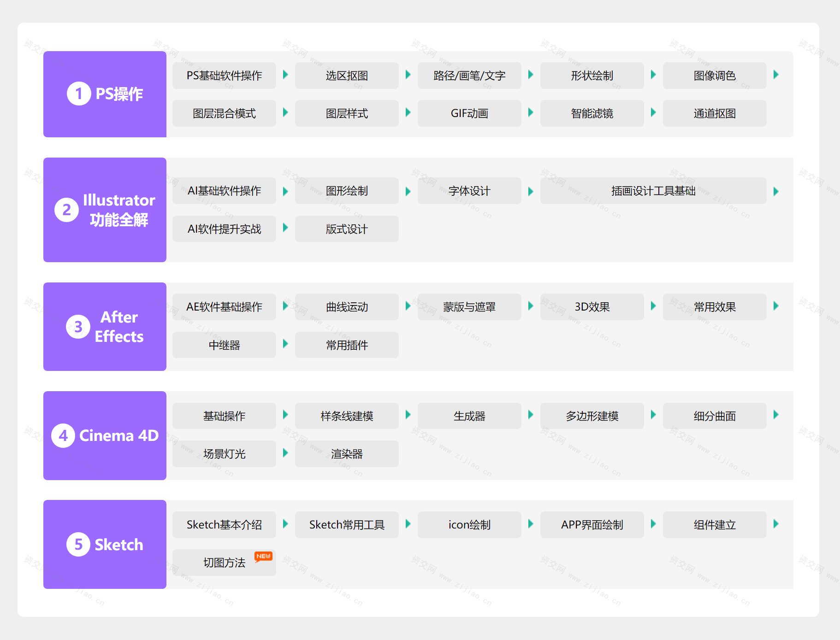Open the 中继器 topic
Viewport: 840px width, 640px height.
(x=224, y=345)
